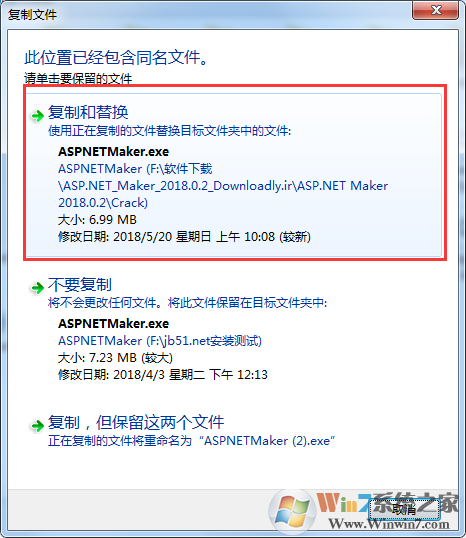
Task: Click the green arrow beside 复制和替换
Action: click(x=37, y=116)
